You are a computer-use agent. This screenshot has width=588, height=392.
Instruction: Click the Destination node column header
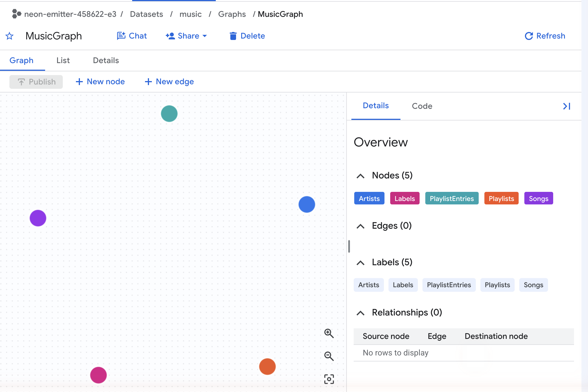click(496, 336)
